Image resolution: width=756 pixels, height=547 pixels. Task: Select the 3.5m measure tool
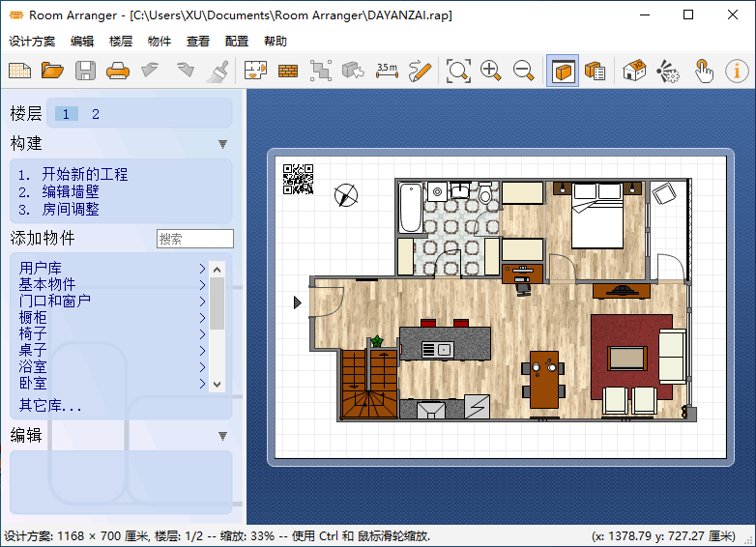[387, 71]
